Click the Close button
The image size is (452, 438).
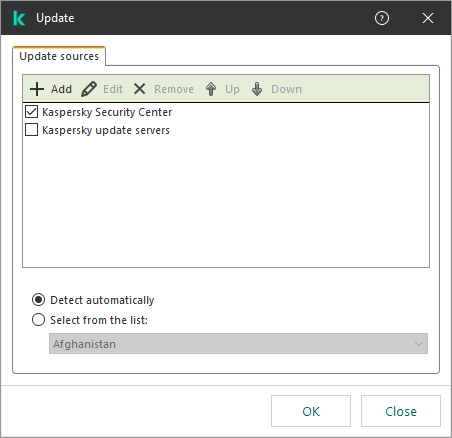click(401, 411)
